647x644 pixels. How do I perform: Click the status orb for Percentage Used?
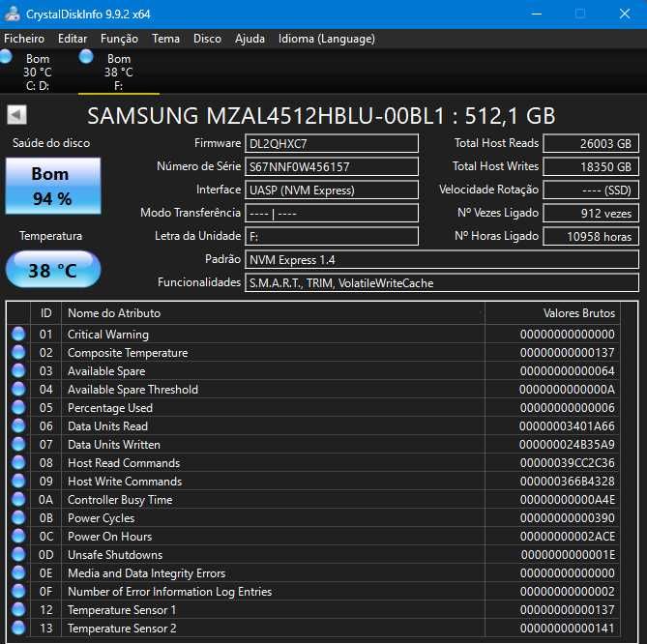(18, 408)
